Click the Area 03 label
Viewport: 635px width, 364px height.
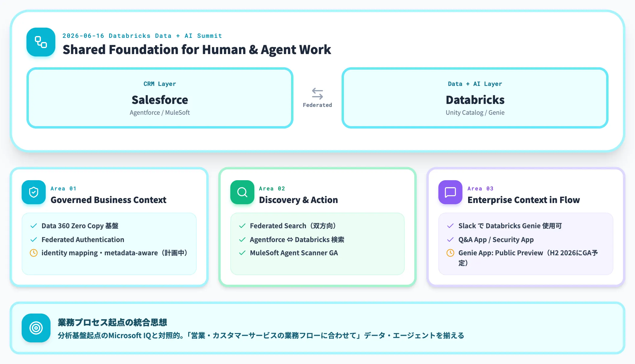coord(480,189)
